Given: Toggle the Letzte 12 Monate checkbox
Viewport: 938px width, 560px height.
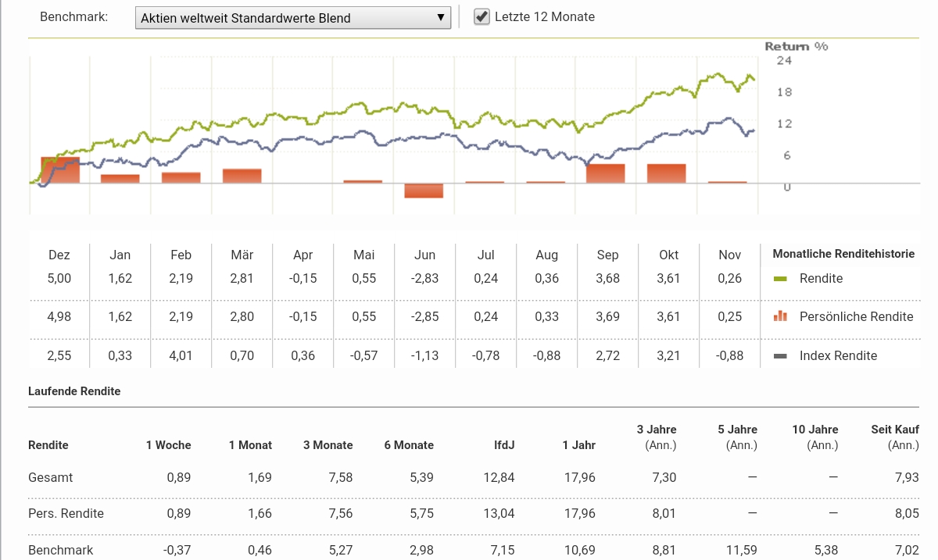Looking at the screenshot, I should click(x=482, y=16).
